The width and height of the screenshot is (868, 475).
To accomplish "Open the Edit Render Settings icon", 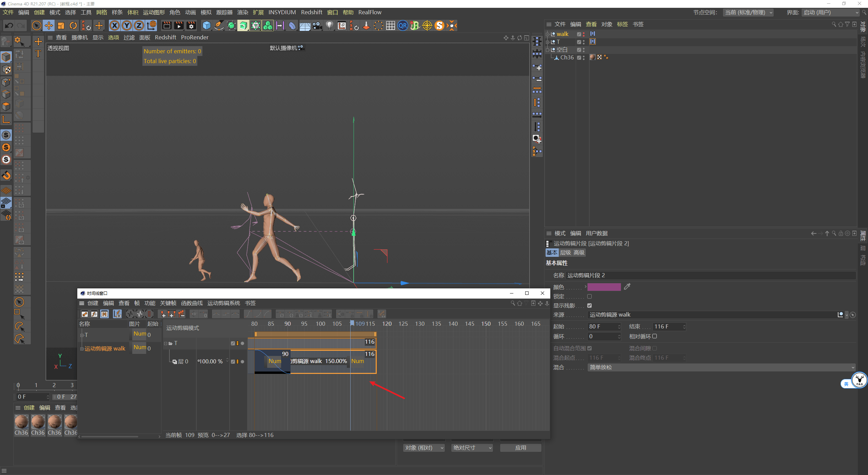I will point(191,25).
